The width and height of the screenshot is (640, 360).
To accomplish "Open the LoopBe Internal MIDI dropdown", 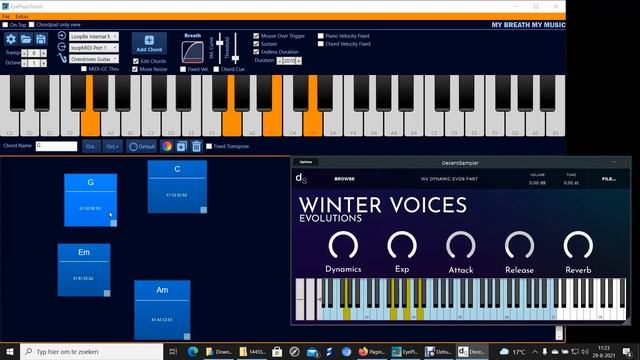I will point(94,36).
